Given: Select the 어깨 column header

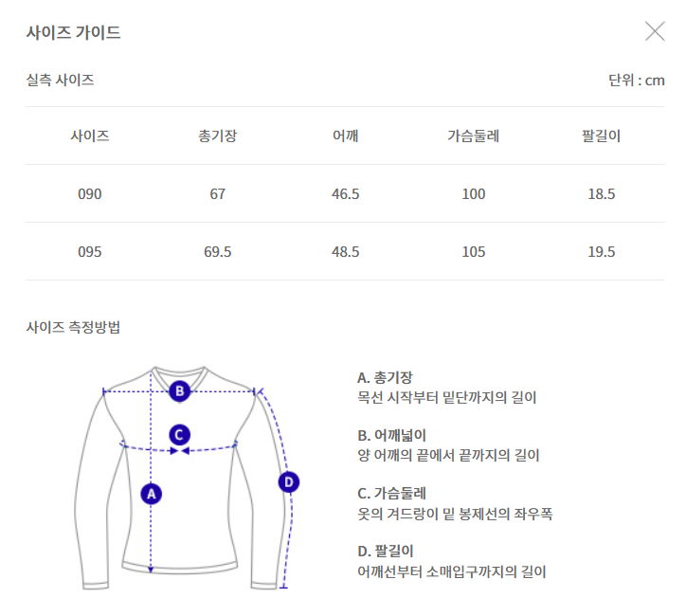Looking at the screenshot, I should coord(346,136).
